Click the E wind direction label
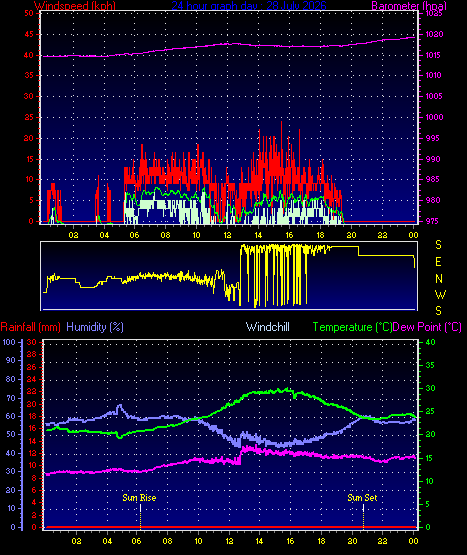The height and width of the screenshot is (555, 467). (x=438, y=262)
